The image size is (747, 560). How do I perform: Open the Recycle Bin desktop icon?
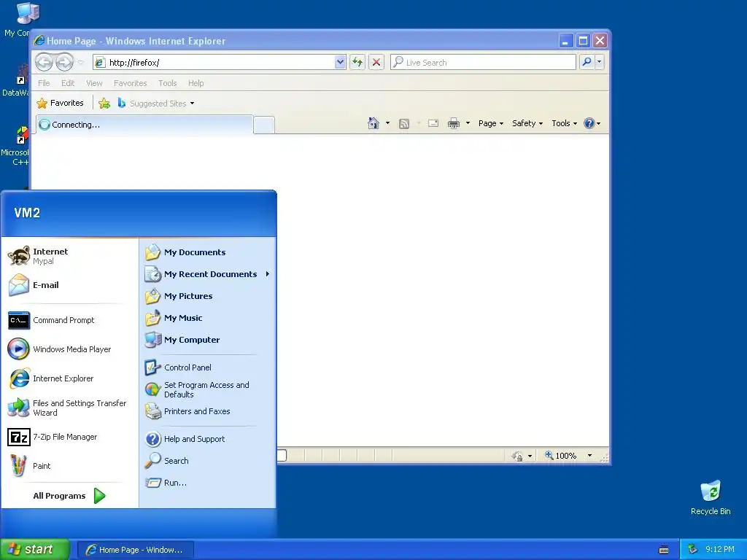(x=711, y=497)
